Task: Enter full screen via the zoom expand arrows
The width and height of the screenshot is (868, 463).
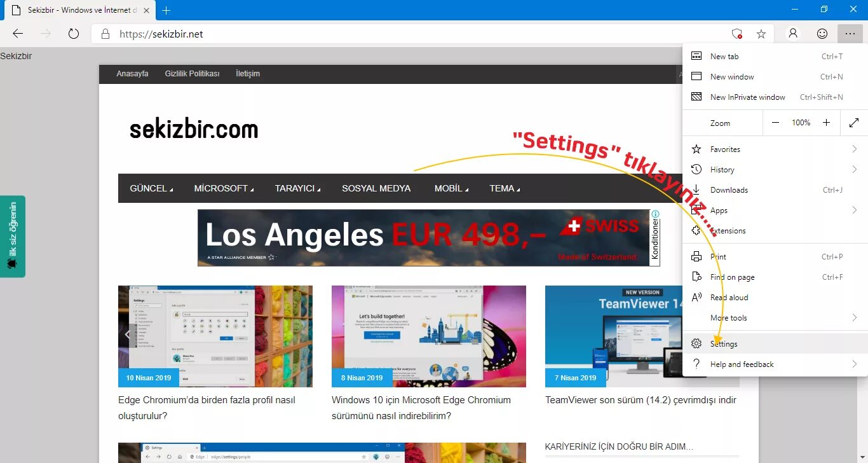Action: tap(854, 123)
